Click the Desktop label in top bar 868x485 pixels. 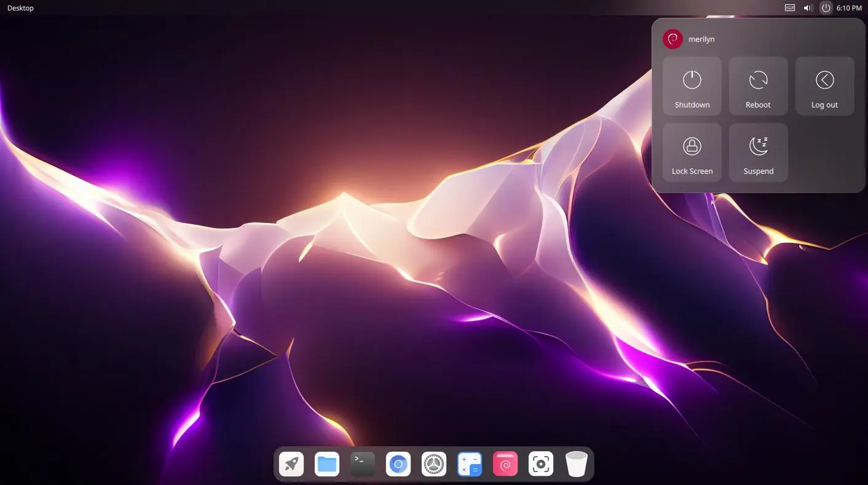point(20,8)
